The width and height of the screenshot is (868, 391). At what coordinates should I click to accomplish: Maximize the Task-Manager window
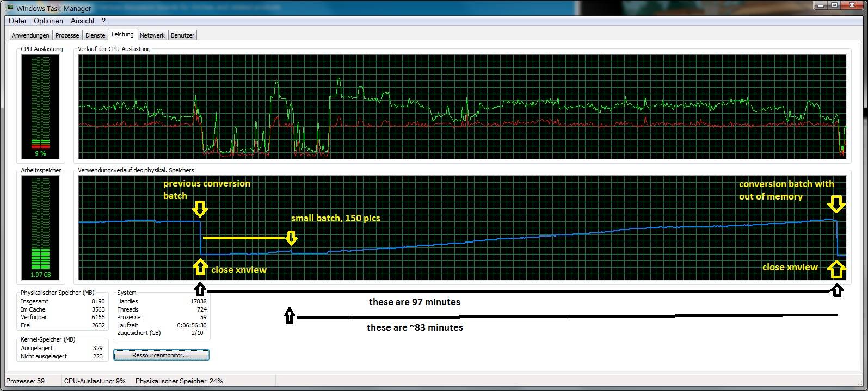[834, 5]
